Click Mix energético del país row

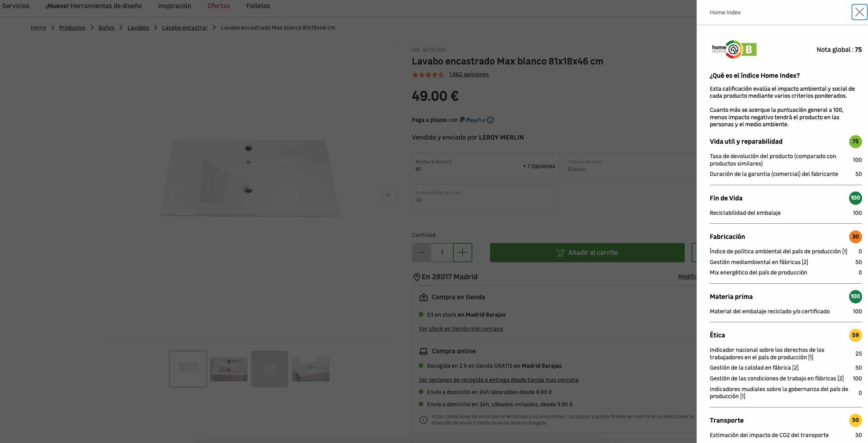[x=786, y=273]
